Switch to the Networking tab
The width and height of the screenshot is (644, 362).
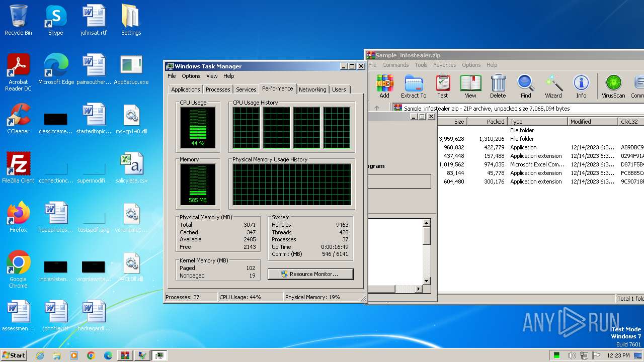click(312, 89)
